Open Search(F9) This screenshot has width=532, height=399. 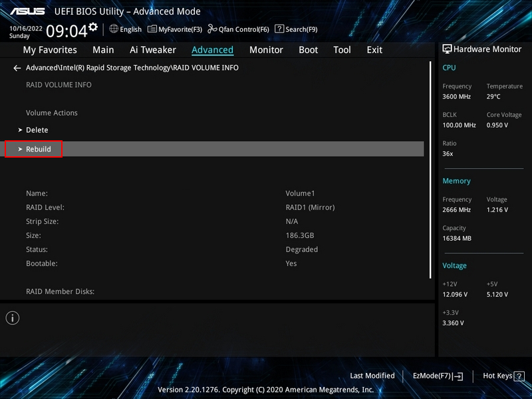tap(296, 29)
